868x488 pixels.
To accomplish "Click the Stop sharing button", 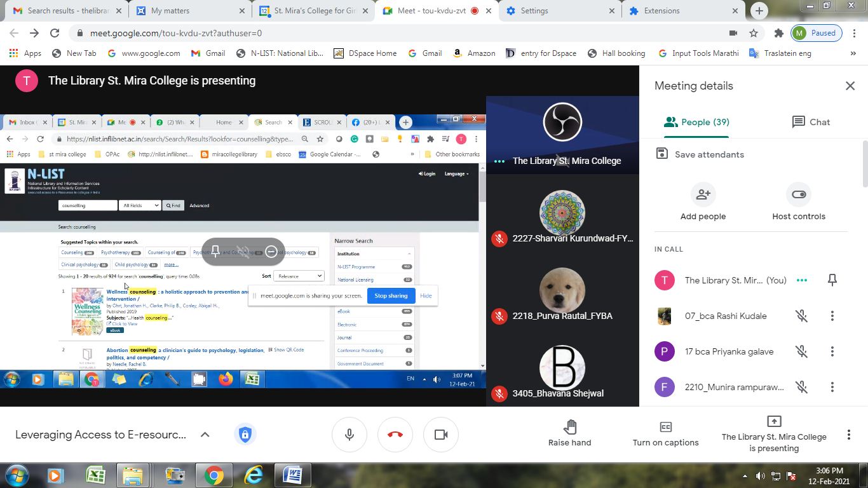I will pyautogui.click(x=391, y=295).
